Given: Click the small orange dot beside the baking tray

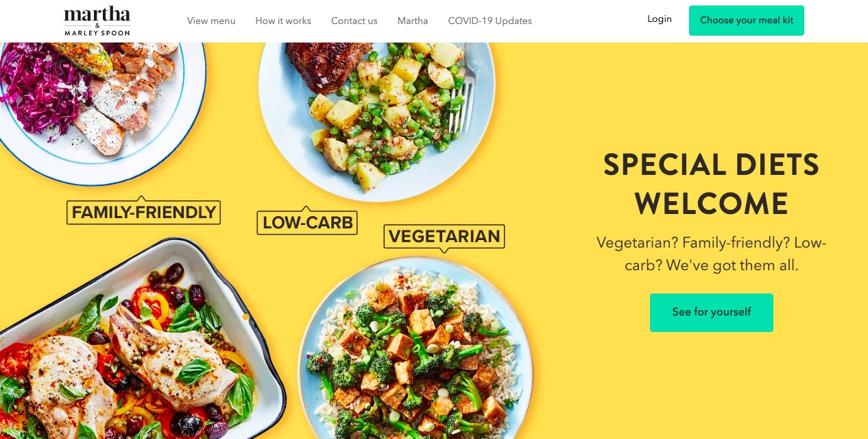Looking at the screenshot, I should tap(245, 317).
